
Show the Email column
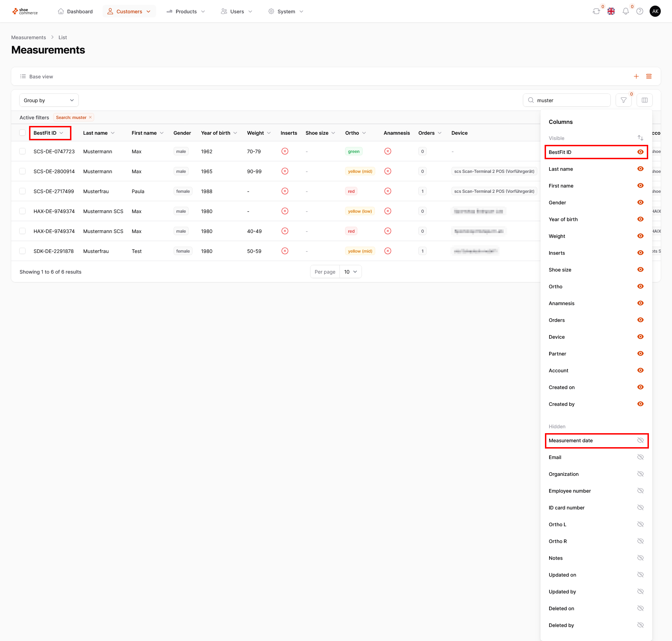tap(640, 457)
